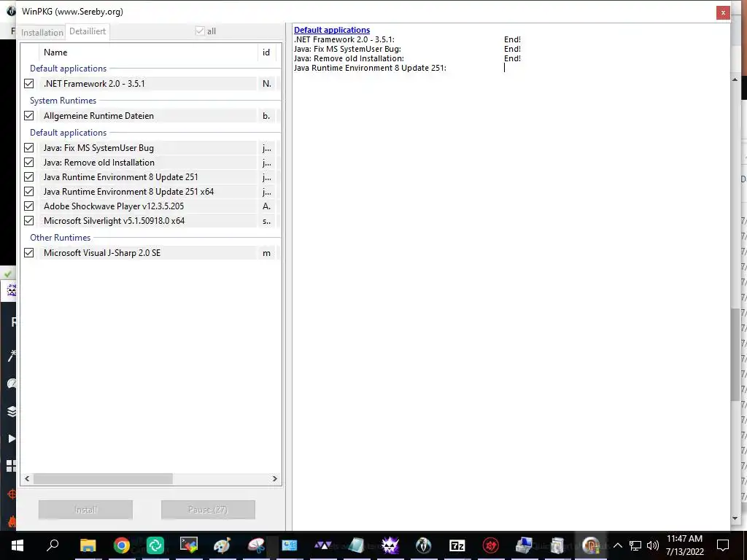Viewport: 747px width, 560px height.
Task: Uncheck Java: Fix MS SystemUser Bug
Action: click(x=29, y=147)
